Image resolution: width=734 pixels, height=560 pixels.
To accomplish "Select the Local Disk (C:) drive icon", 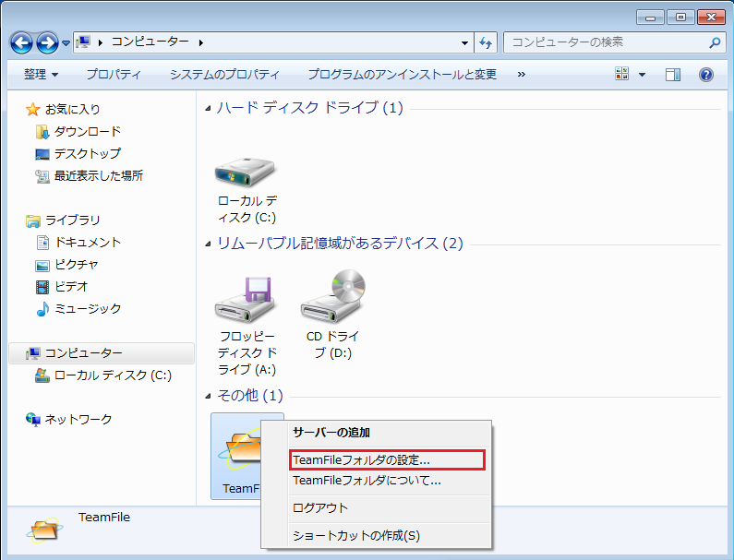I will pyautogui.click(x=247, y=169).
